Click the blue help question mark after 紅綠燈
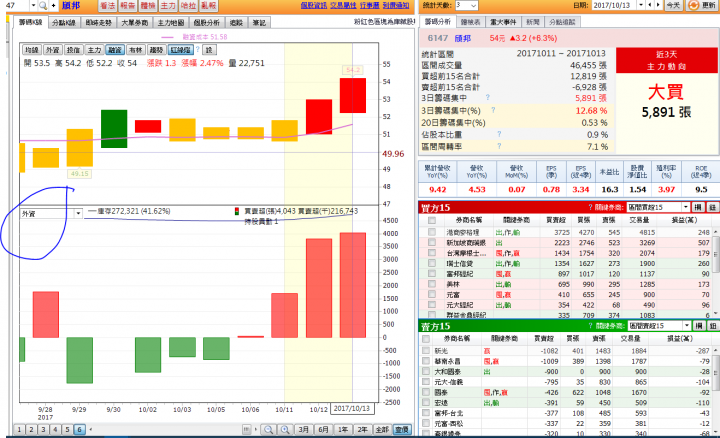Screen dimensions: 720x438 coord(198,49)
